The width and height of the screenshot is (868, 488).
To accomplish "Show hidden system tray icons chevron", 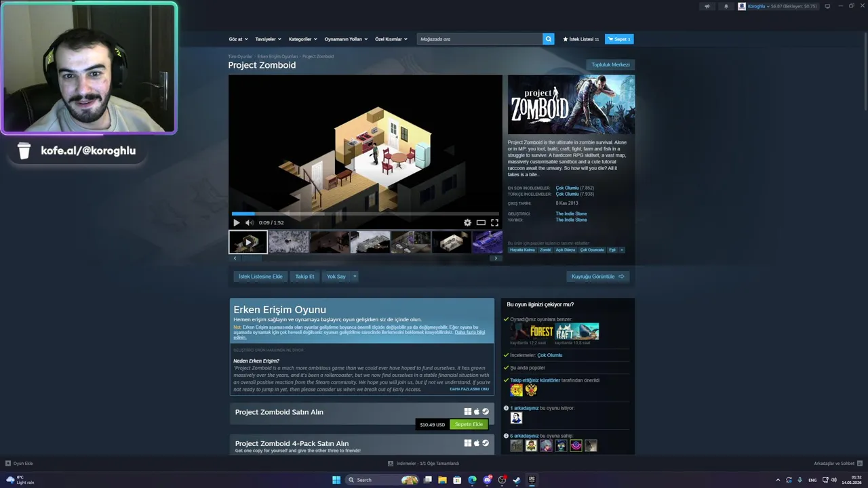I will pos(778,480).
